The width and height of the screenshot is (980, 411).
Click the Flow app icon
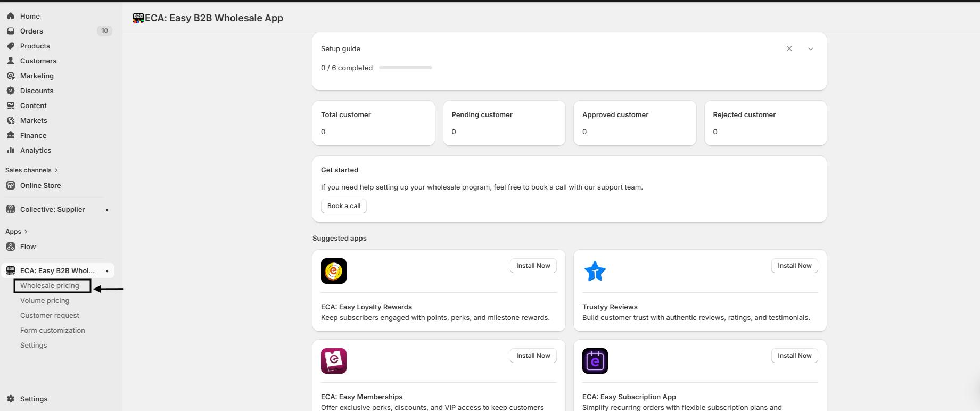[x=11, y=246]
